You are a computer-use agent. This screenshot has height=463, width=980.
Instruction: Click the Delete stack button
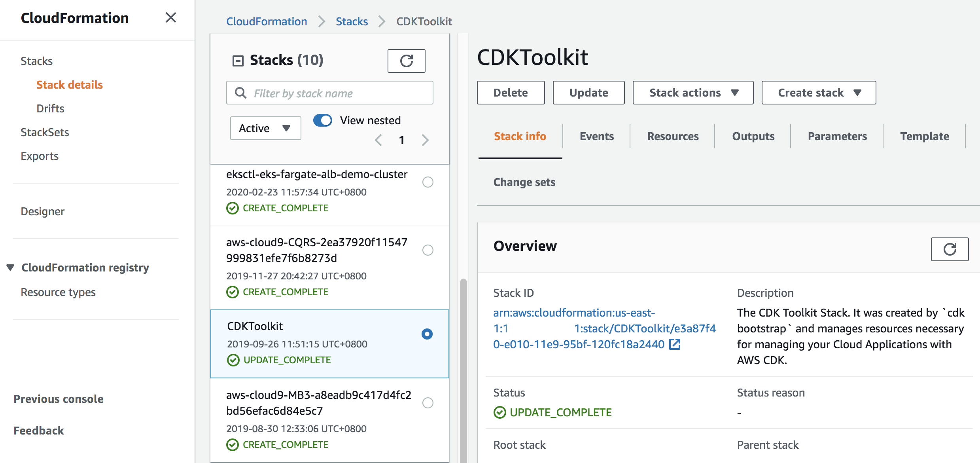click(x=511, y=93)
